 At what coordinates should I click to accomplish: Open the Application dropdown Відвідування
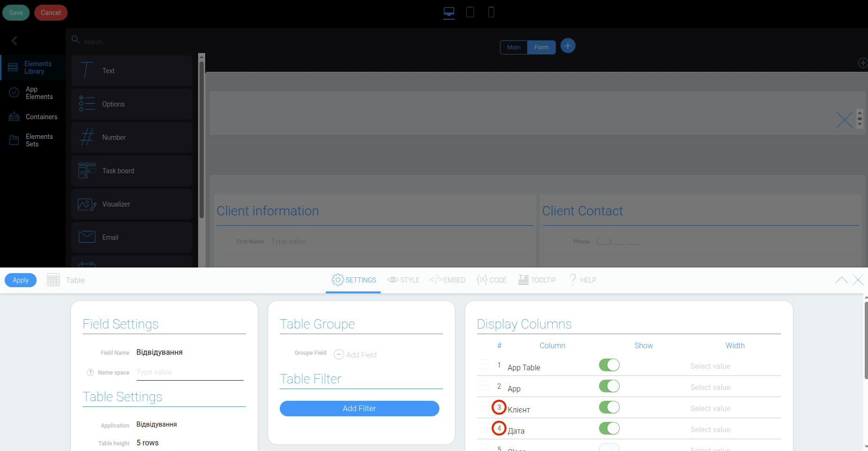(157, 424)
